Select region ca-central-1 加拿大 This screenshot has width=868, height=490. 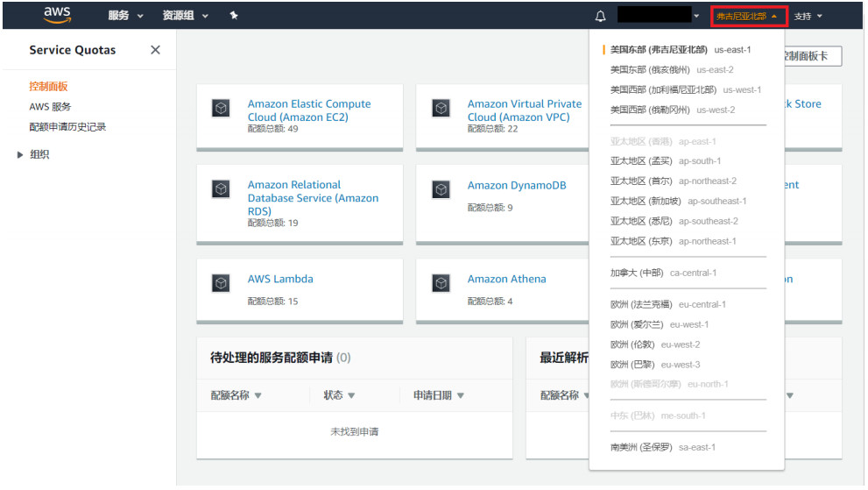663,273
